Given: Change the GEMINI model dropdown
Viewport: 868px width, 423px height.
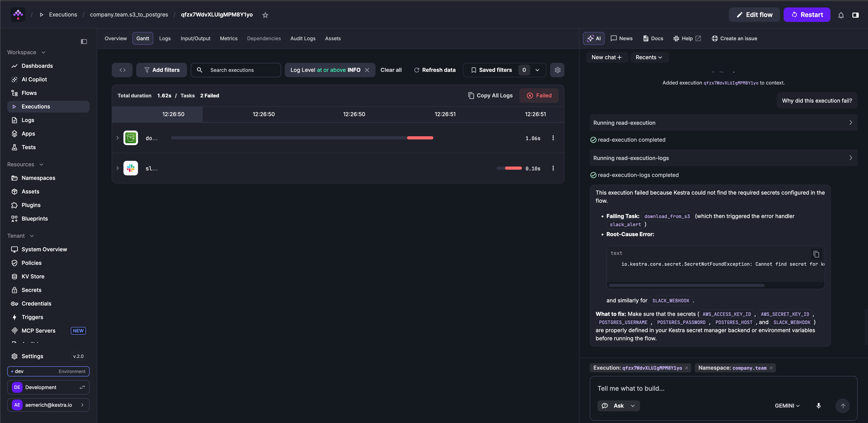Looking at the screenshot, I should pos(787,405).
